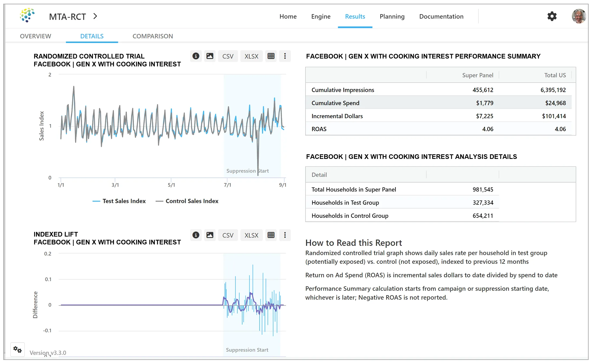Open info tooltip on the Indexed Lift chart
Image resolution: width=592 pixels, height=364 pixels.
tap(196, 235)
